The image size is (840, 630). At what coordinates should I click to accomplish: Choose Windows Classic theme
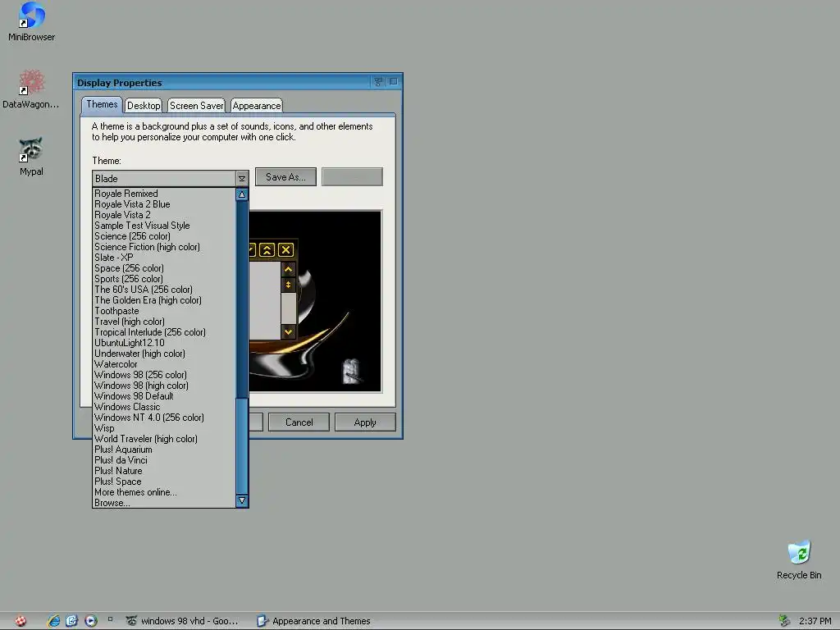[x=164, y=407]
